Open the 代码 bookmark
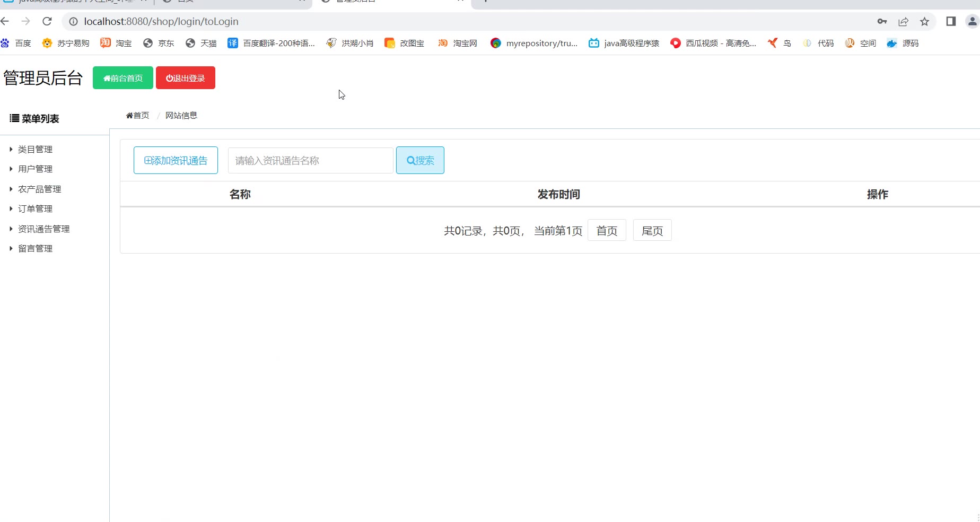980x522 pixels. 818,43
